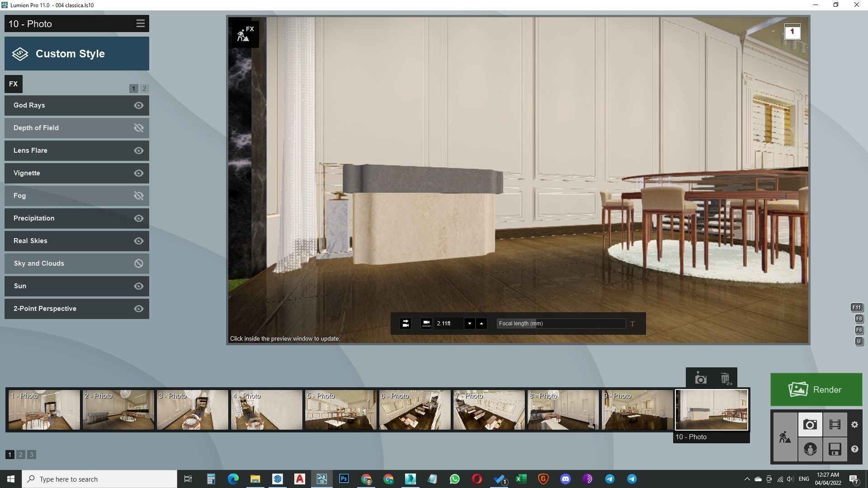Click the Custom Style button
Image resolution: width=868 pixels, height=488 pixels.
click(x=77, y=54)
